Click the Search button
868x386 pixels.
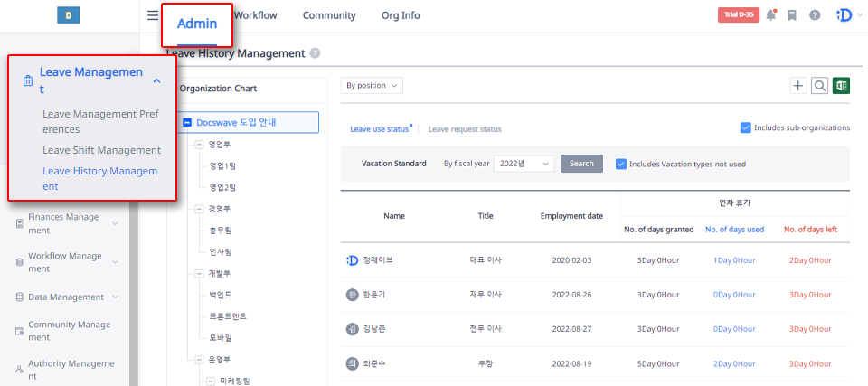pos(581,164)
